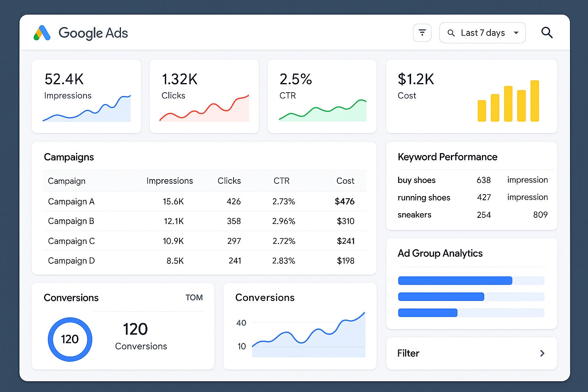Click the red Clicks sparkline chart
This screenshot has width=588, height=392.
click(x=204, y=110)
